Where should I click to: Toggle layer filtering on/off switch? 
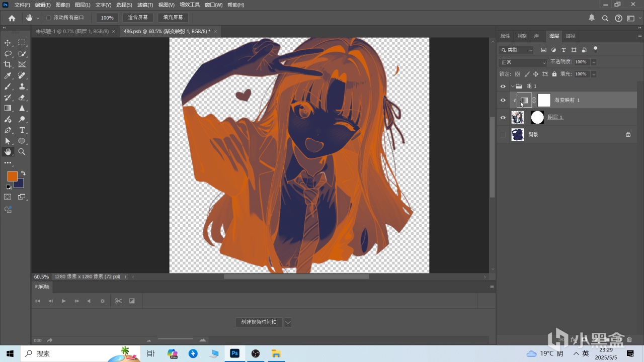click(x=596, y=49)
